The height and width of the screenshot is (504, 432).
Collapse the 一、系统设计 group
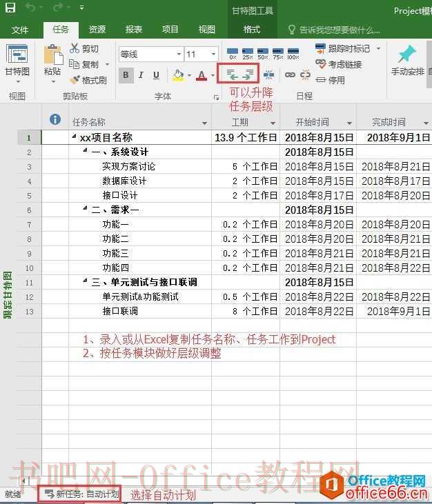pos(85,150)
